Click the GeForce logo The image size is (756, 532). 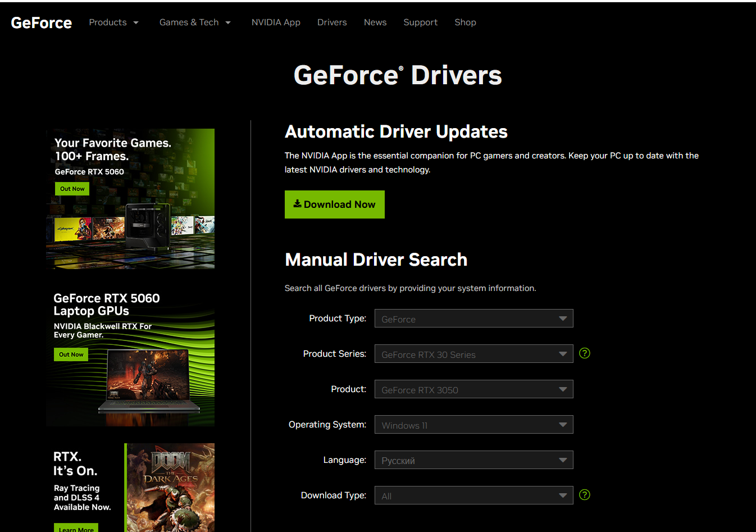pyautogui.click(x=41, y=22)
